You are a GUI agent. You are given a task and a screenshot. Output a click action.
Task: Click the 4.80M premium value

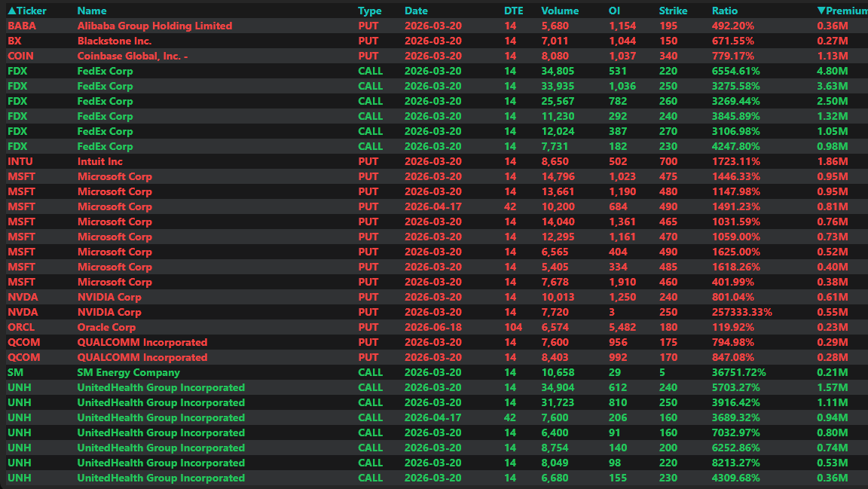(832, 71)
